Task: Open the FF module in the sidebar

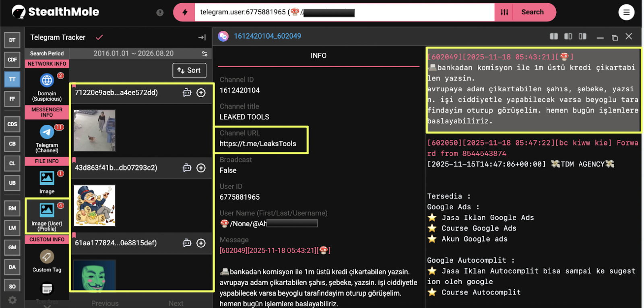Action: tap(12, 99)
